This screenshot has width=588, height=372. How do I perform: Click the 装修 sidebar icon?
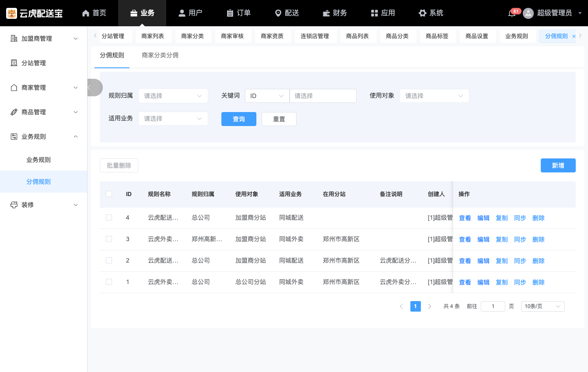14,205
